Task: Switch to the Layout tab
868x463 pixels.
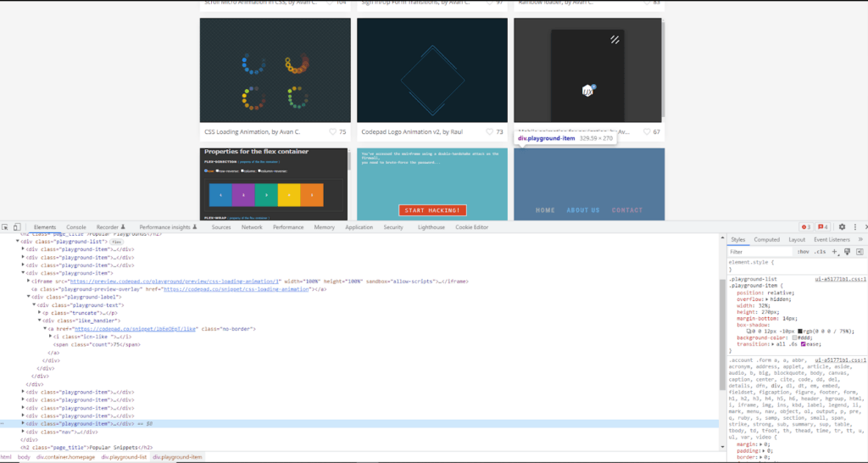Action: pyautogui.click(x=797, y=239)
